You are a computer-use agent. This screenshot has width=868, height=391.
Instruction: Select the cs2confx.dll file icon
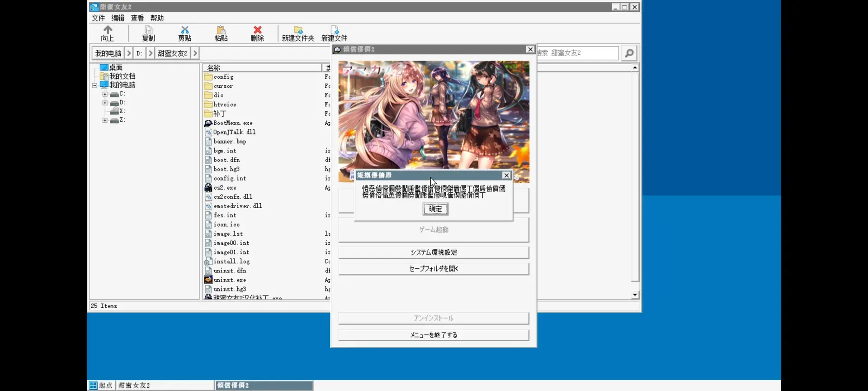click(x=208, y=197)
